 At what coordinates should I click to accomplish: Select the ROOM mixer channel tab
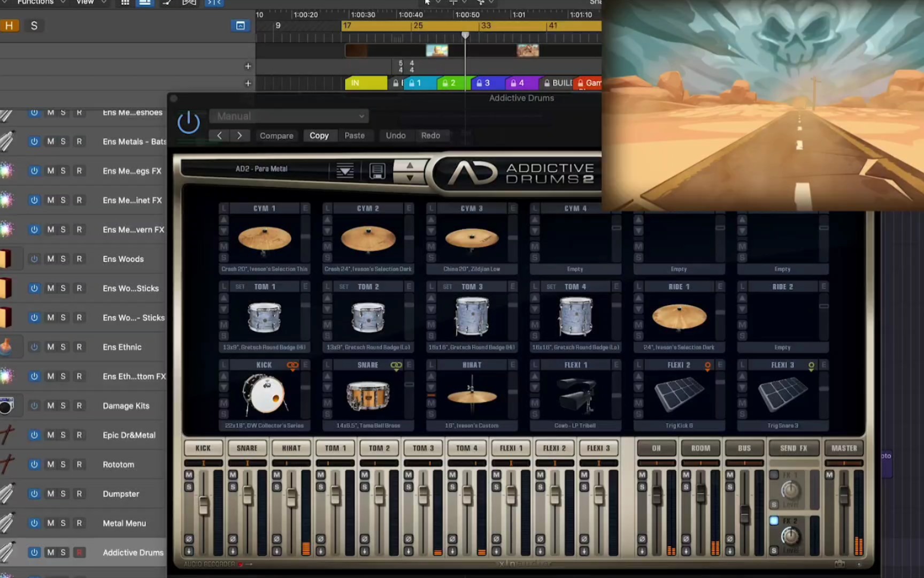(700, 448)
